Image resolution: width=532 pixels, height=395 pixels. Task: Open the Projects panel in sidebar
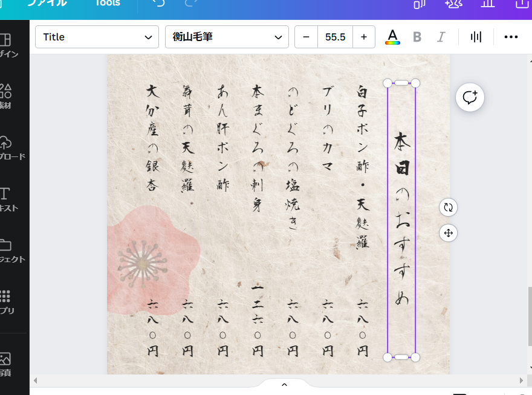(x=12, y=251)
